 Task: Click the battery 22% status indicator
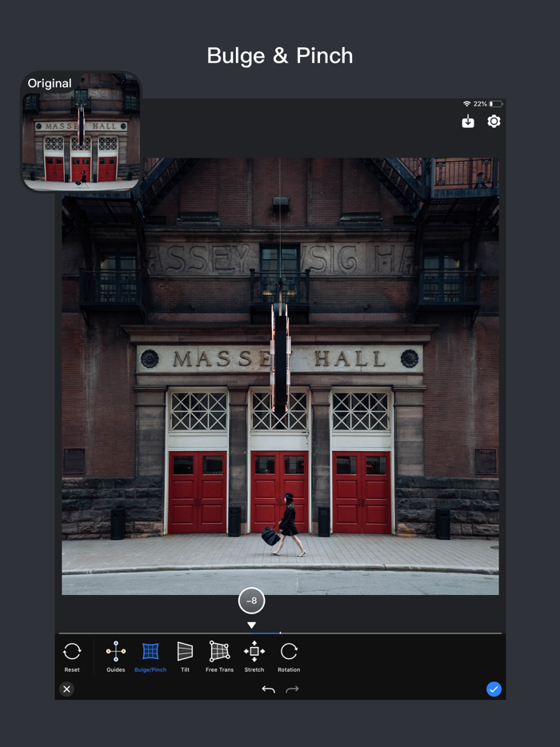488,104
